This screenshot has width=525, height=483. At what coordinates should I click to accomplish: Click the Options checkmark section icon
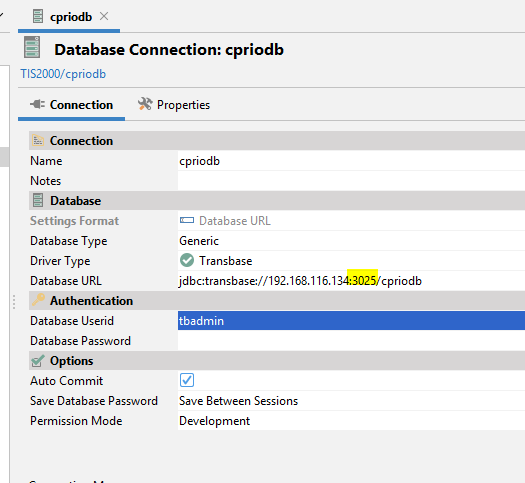[x=38, y=360]
